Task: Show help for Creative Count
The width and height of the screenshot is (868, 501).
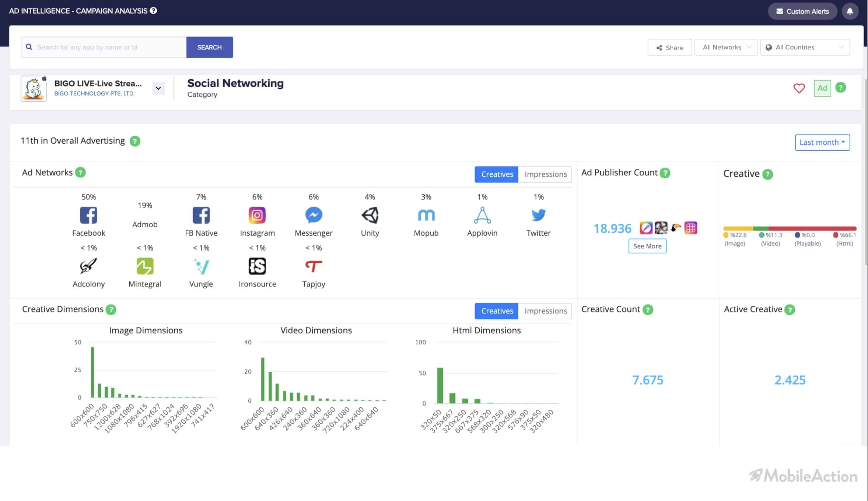Action: point(648,309)
